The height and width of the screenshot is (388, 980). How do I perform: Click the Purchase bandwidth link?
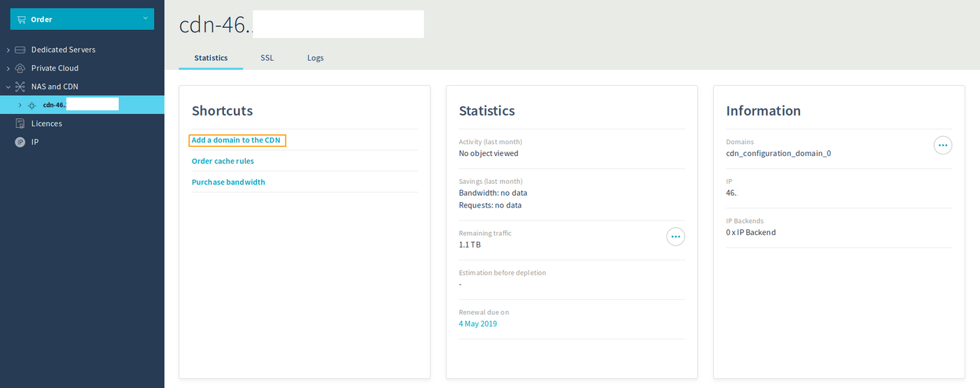(228, 182)
